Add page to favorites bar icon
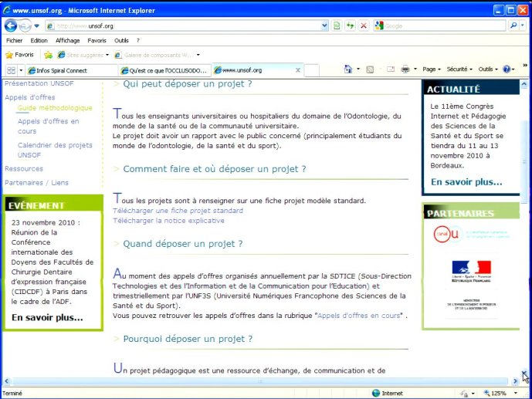Screen dimensions: 532x399 tap(48, 55)
